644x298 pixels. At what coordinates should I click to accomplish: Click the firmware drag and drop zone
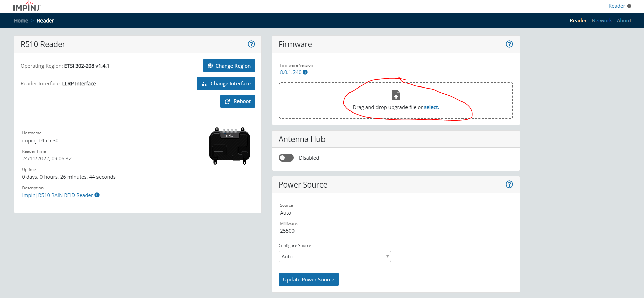(x=396, y=100)
